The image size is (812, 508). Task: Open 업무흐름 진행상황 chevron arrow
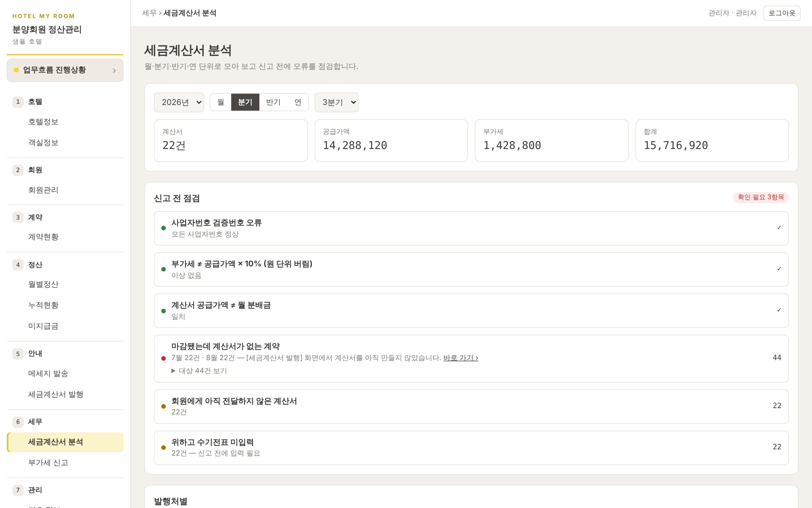[114, 70]
